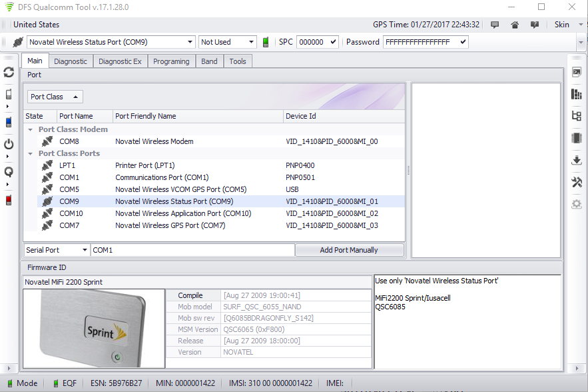Click the grayed gear icon in right sidebar
Screen dimensions: 588x392
click(x=577, y=204)
